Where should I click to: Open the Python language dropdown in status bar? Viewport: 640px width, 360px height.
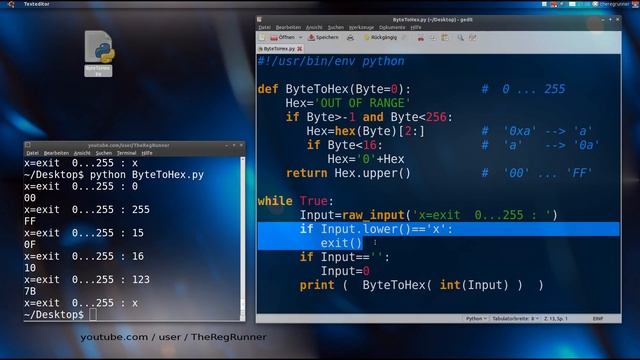pos(476,319)
